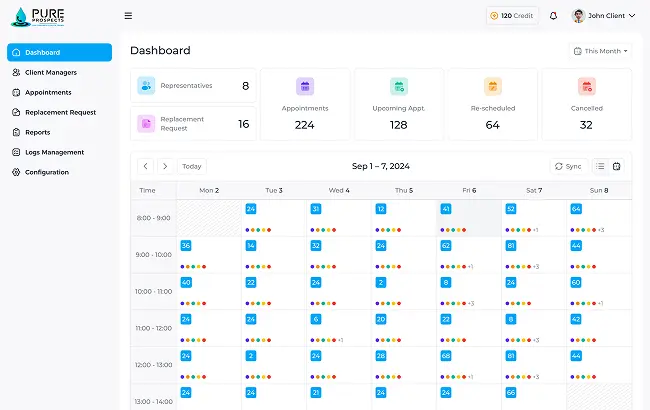Go to previous week with left arrow
The image size is (650, 410).
(145, 166)
